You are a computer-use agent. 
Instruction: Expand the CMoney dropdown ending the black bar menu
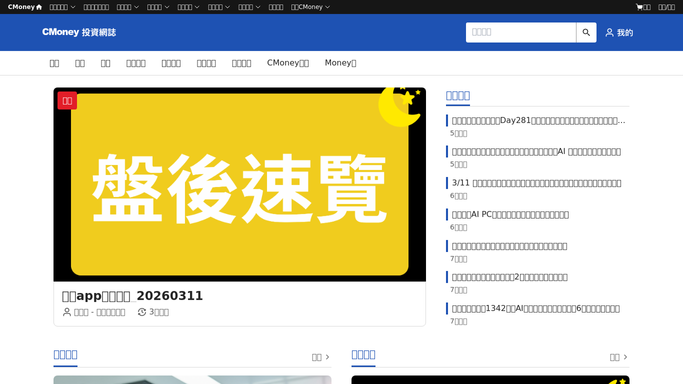[x=310, y=7]
